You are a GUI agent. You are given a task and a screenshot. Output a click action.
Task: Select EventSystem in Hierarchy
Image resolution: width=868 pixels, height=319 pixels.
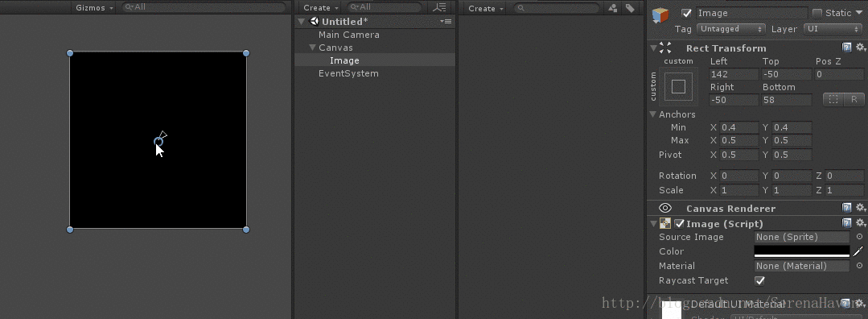pyautogui.click(x=348, y=73)
